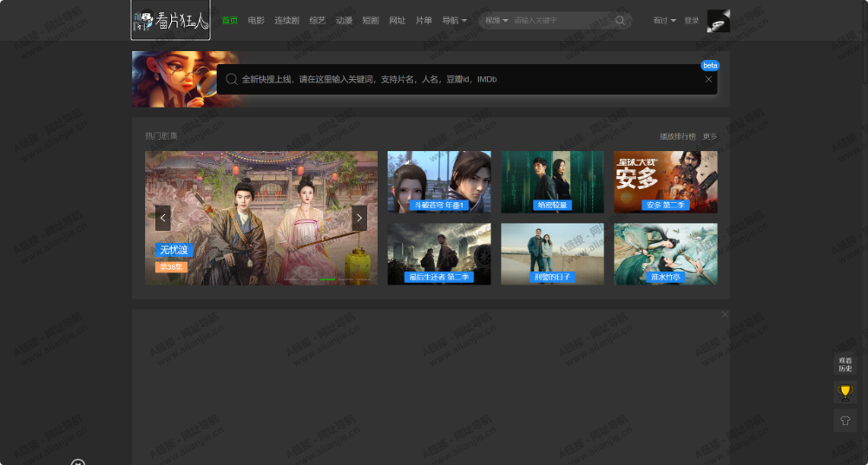The width and height of the screenshot is (868, 465).
Task: Click the T-shirt theme switch icon
Action: pos(845,421)
